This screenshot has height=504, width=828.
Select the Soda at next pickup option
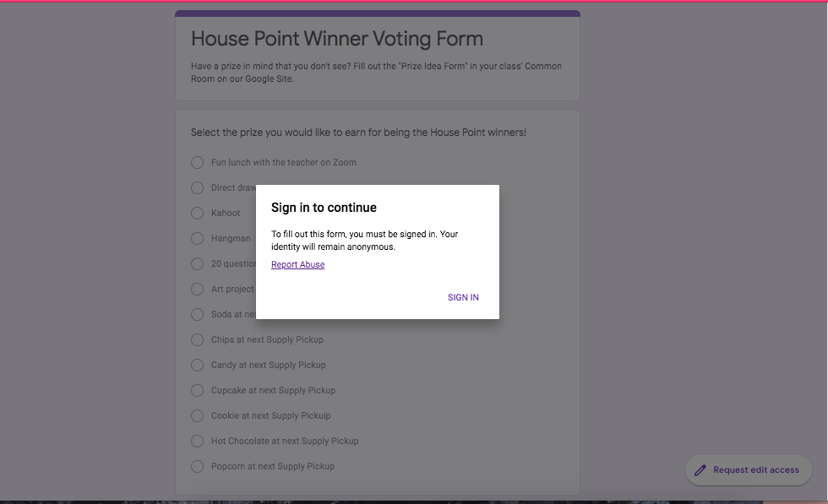(x=198, y=314)
